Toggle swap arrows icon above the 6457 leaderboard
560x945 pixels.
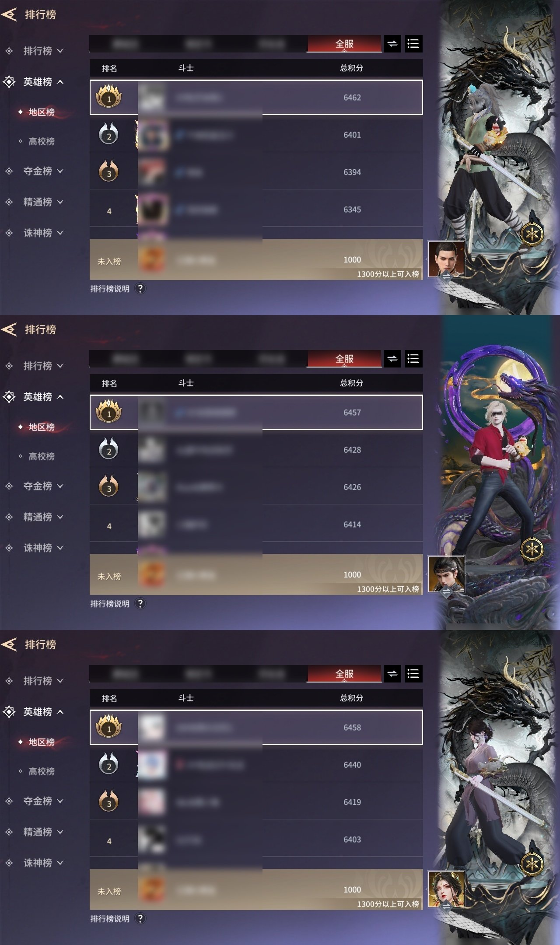coord(392,359)
